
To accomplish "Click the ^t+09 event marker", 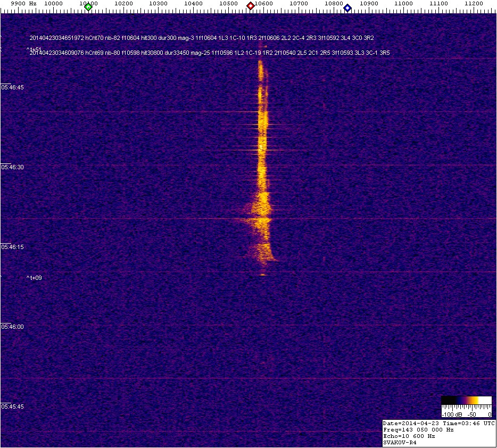I will (x=34, y=278).
